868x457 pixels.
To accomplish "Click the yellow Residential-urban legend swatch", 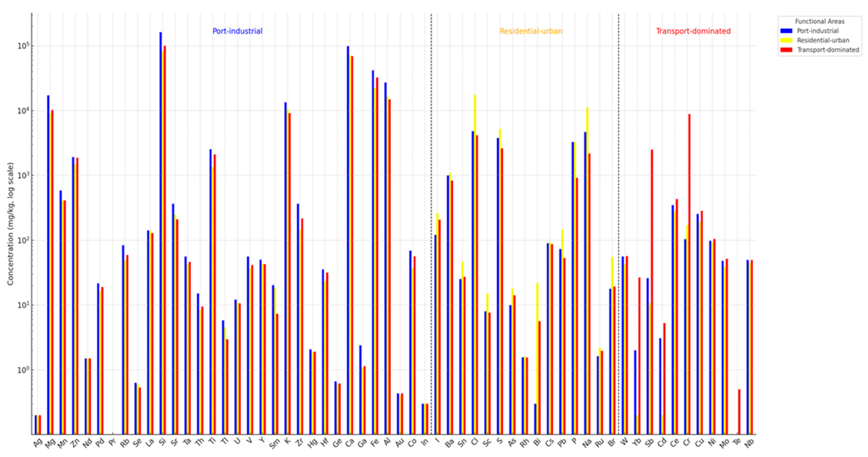I will [x=786, y=40].
